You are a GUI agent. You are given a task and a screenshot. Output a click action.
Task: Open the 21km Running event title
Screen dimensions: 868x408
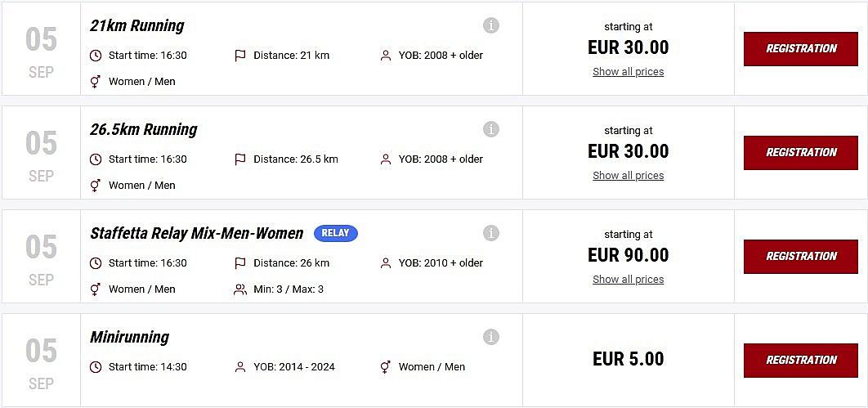(x=137, y=26)
